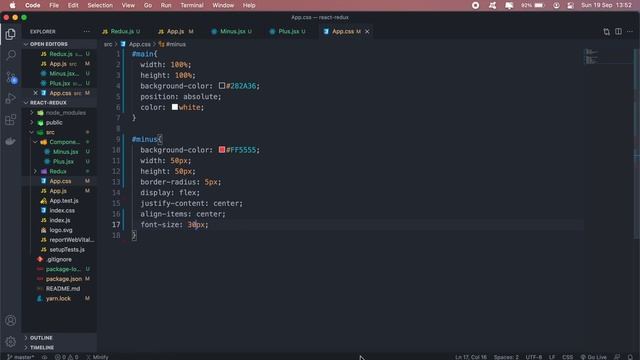Open the Run and Debug view
Image resolution: width=640 pixels, height=360 pixels.
click(11, 98)
